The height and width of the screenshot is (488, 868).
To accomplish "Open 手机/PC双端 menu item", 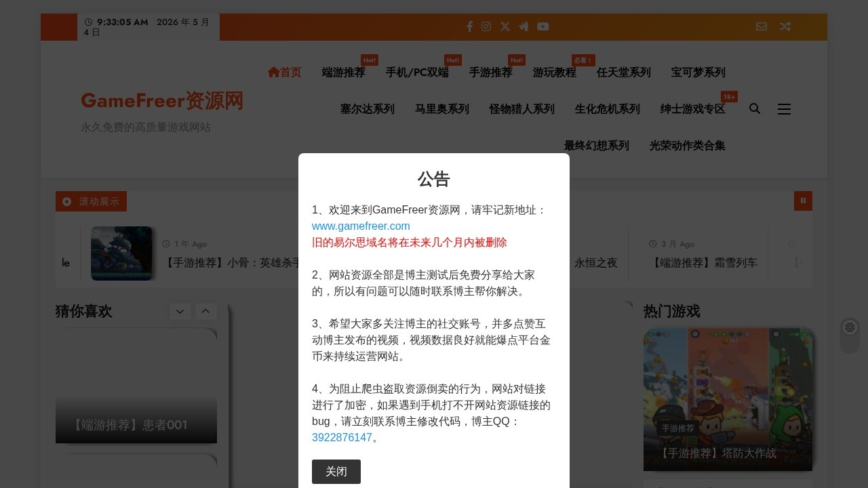I will 417,73.
